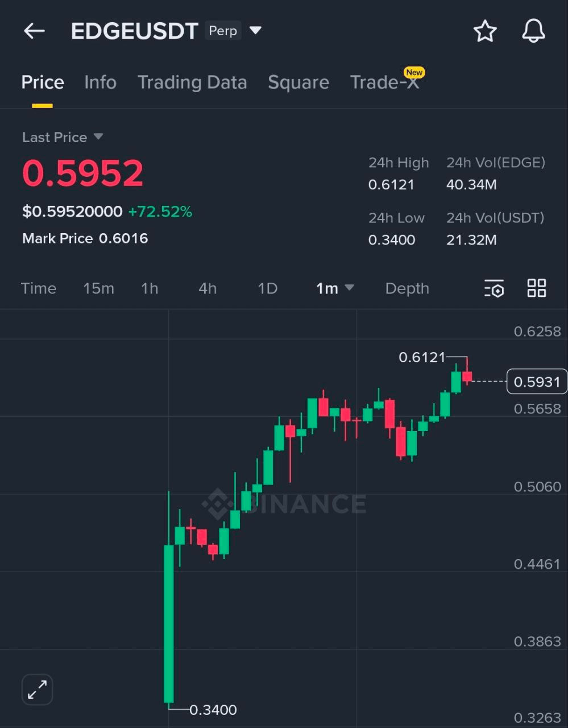The height and width of the screenshot is (728, 568).
Task: Click the 0.5658 price axis label
Action: [537, 409]
